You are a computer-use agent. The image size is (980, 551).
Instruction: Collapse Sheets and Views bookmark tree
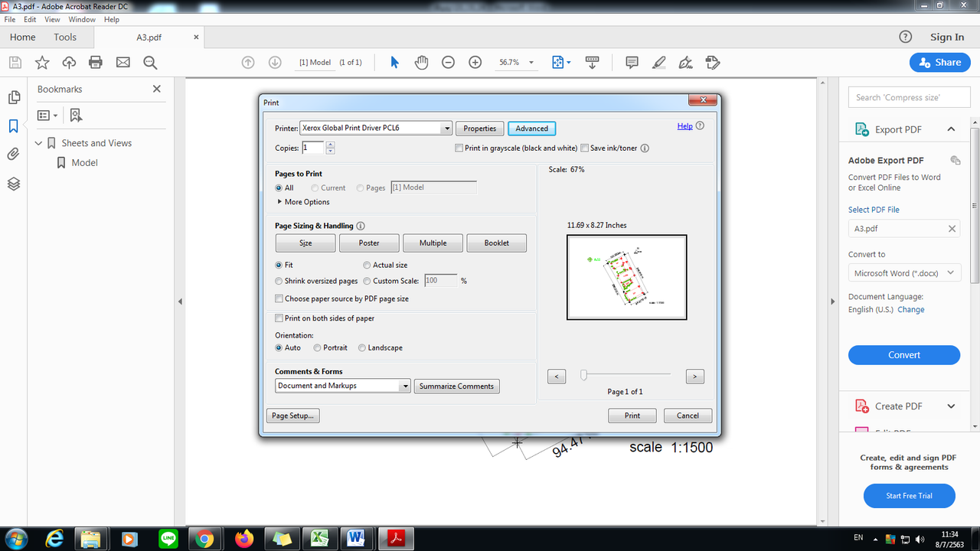(38, 143)
